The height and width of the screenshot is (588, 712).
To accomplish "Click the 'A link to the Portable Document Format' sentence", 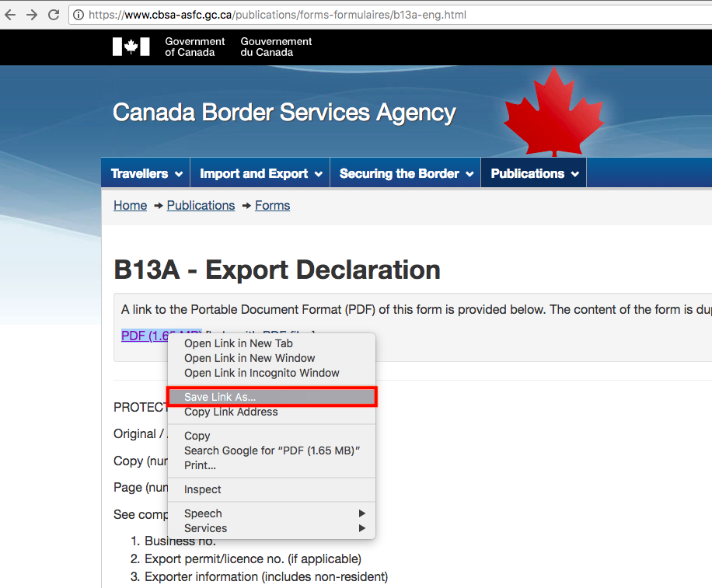I will pos(417,309).
